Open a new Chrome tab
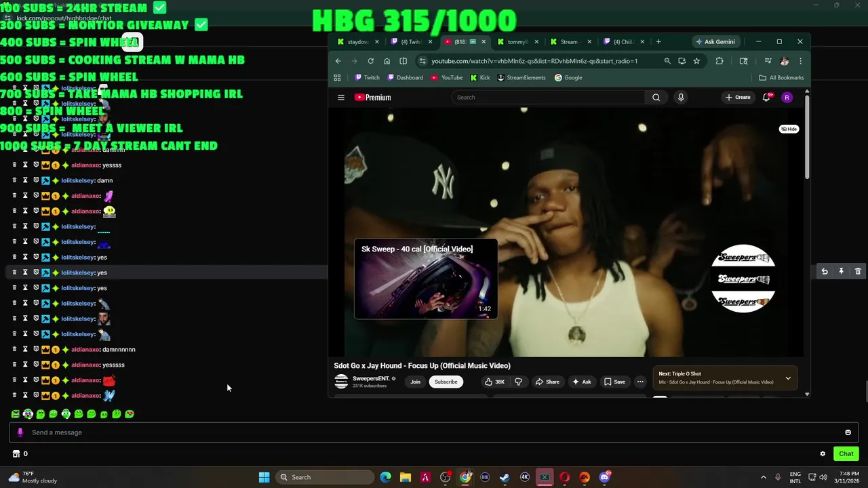Viewport: 868px width, 488px height. coord(658,42)
